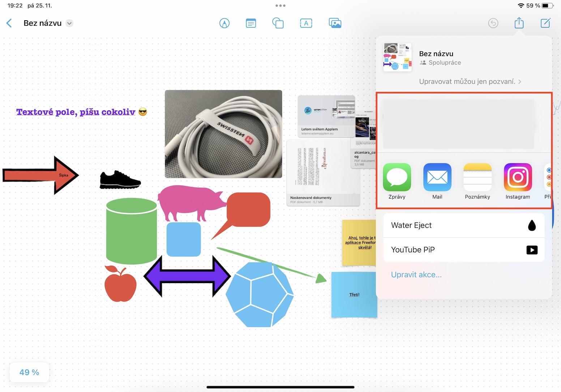Add a sticky note from toolbar
This screenshot has height=392, width=561.
[251, 23]
